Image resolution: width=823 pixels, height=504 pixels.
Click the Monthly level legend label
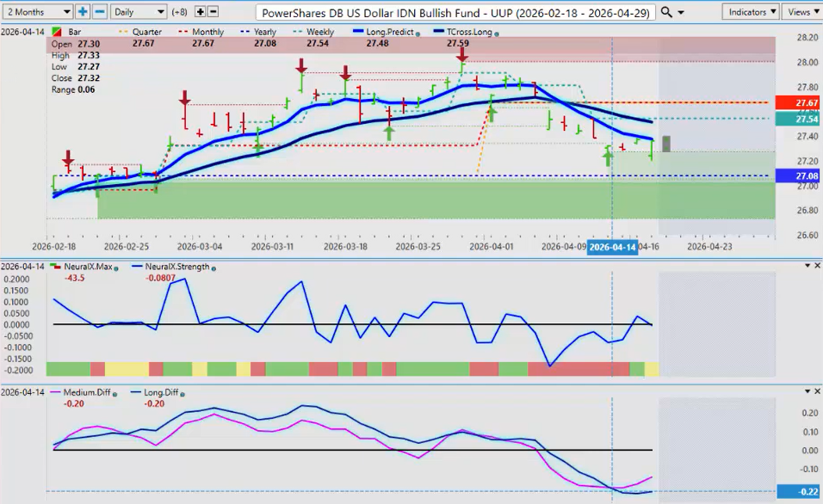pyautogui.click(x=205, y=32)
